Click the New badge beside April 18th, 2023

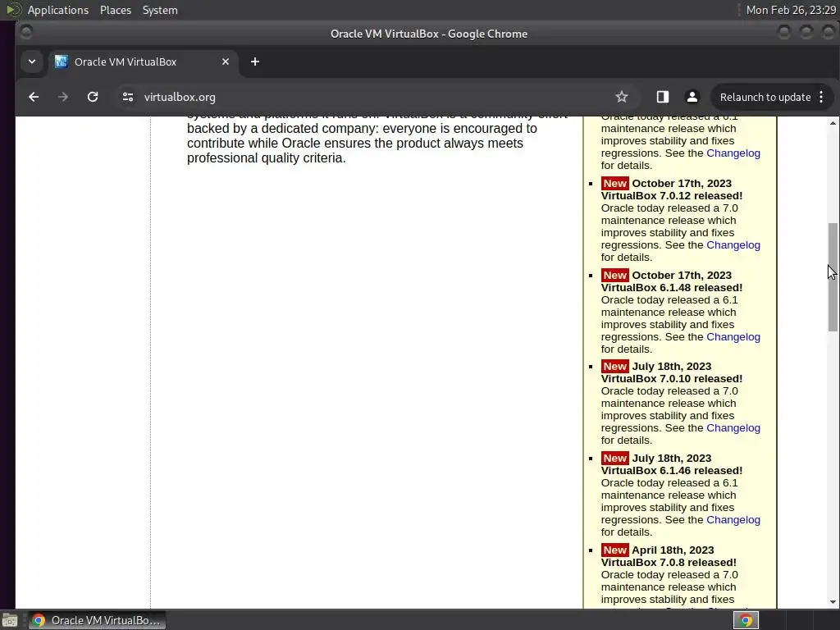[614, 550]
